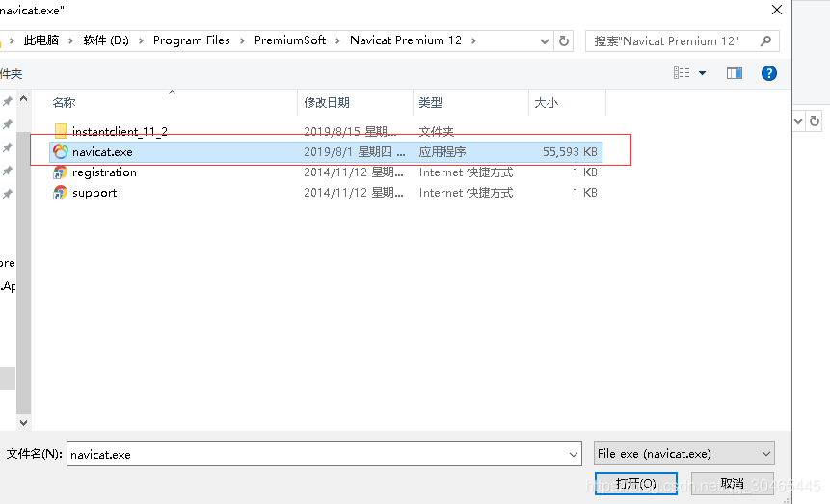The width and height of the screenshot is (830, 504).
Task: Go to Navicat Premium 12 breadcrumb segment
Action: (406, 40)
